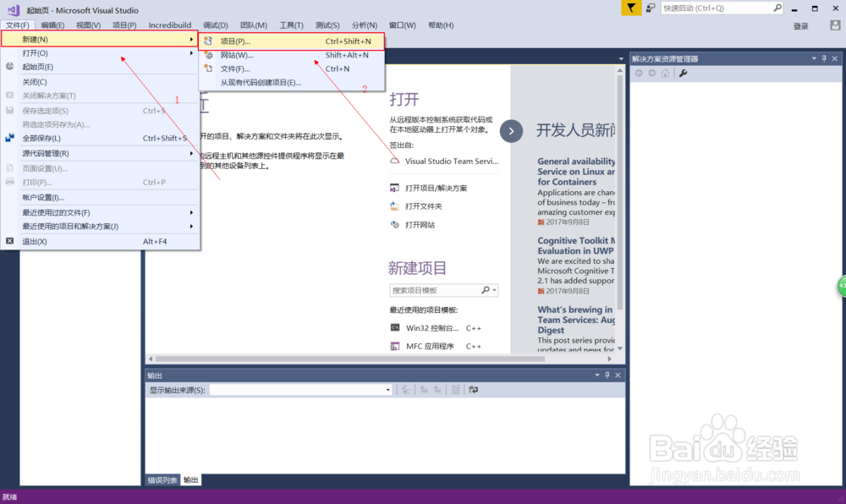Open the Cognitive Toolkit news headline
This screenshot has height=504, width=846.
(576, 246)
